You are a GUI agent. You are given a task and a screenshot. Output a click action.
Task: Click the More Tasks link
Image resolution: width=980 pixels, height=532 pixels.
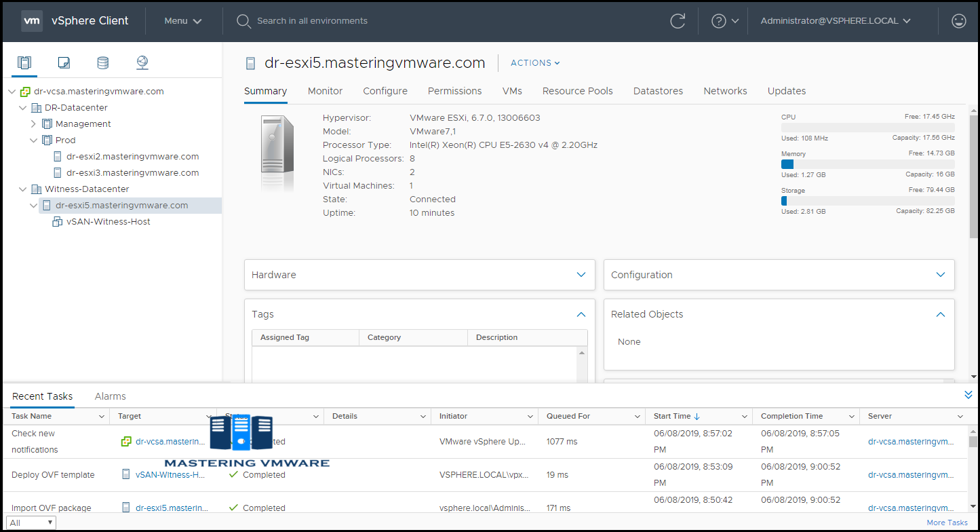click(947, 522)
